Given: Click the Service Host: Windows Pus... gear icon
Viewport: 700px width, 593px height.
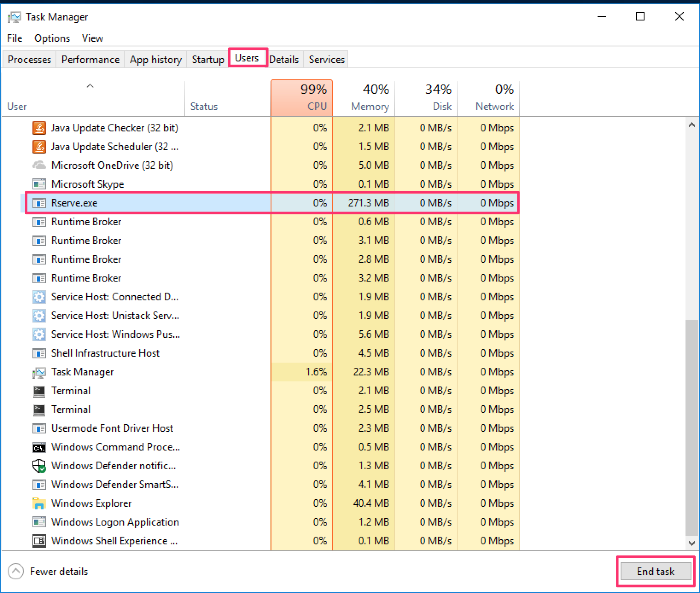Looking at the screenshot, I should [39, 334].
